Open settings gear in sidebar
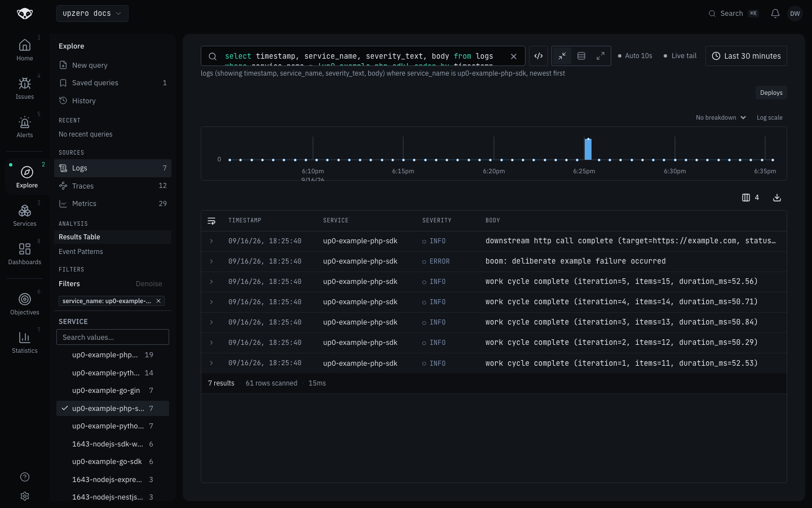The height and width of the screenshot is (508, 812). (x=25, y=496)
